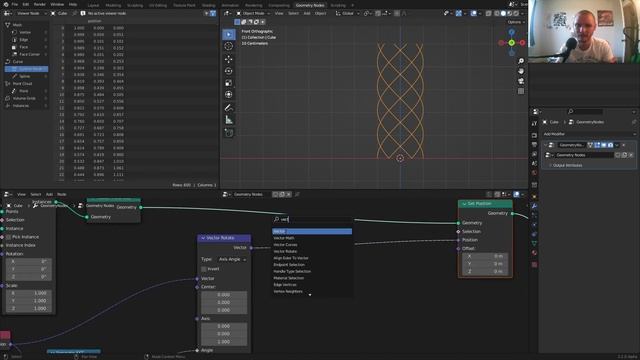Open the Tool properties tab icon
640x360 pixels.
point(534,123)
